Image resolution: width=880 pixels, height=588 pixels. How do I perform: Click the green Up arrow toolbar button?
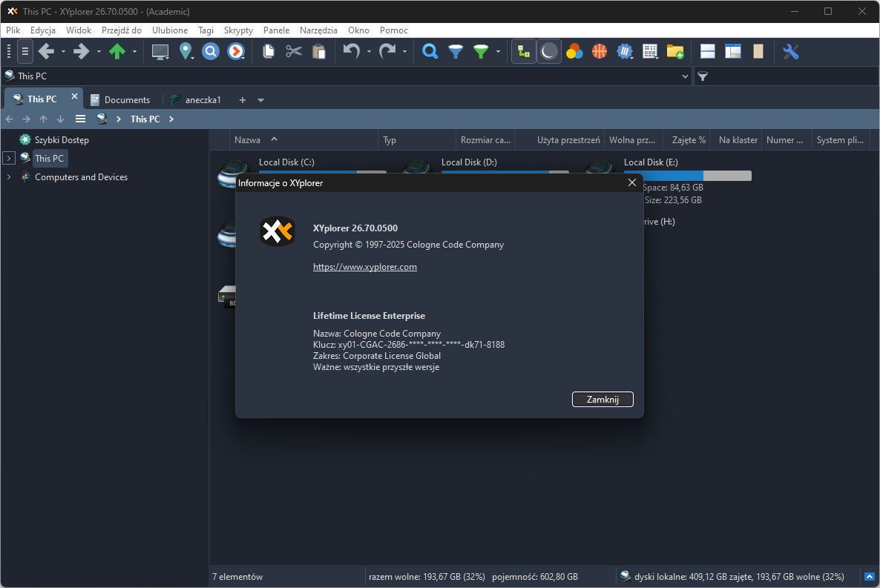click(116, 52)
